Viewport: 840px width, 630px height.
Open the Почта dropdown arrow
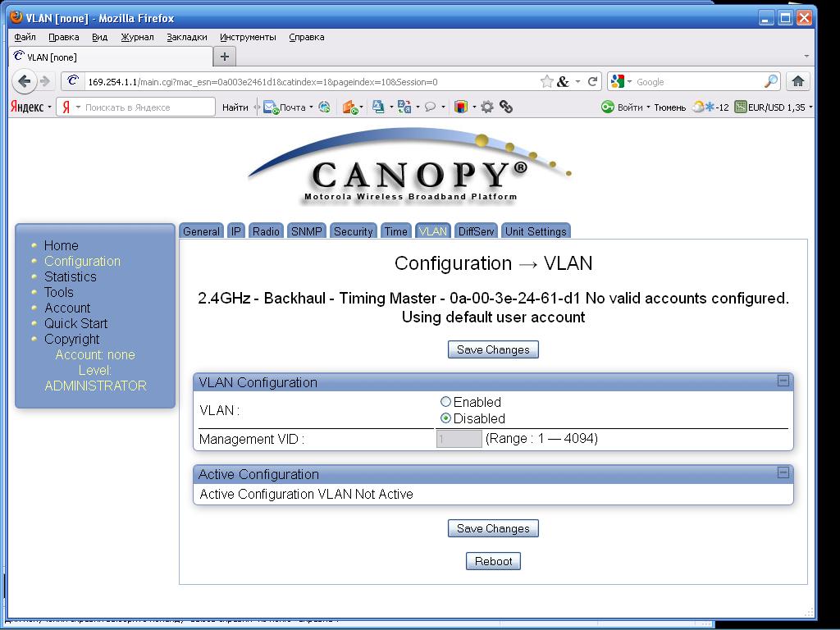pyautogui.click(x=311, y=107)
